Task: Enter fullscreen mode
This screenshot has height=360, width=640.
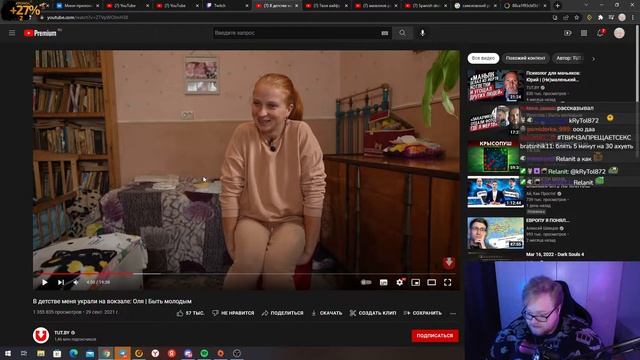Action: (x=447, y=282)
